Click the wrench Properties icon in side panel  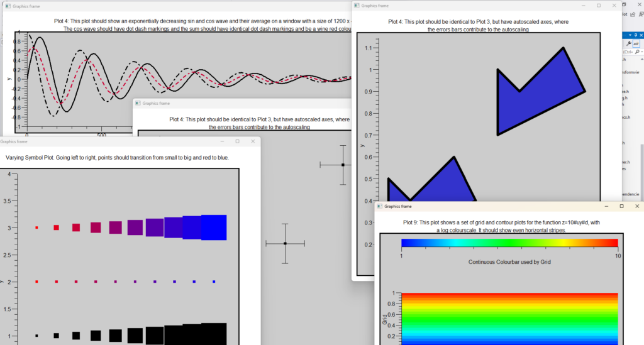[630, 44]
